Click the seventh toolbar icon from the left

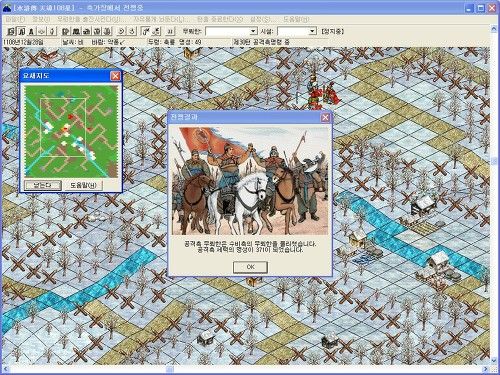click(76, 31)
